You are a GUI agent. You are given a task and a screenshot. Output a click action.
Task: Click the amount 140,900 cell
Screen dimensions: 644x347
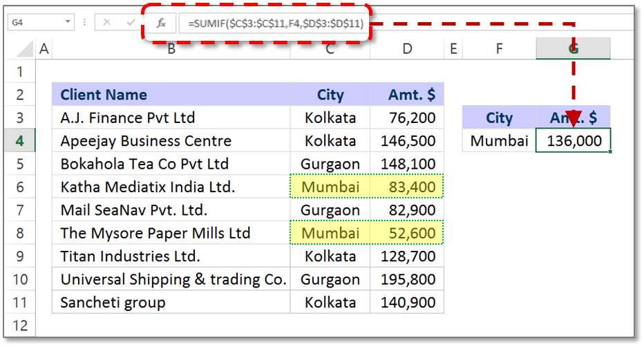[407, 302]
